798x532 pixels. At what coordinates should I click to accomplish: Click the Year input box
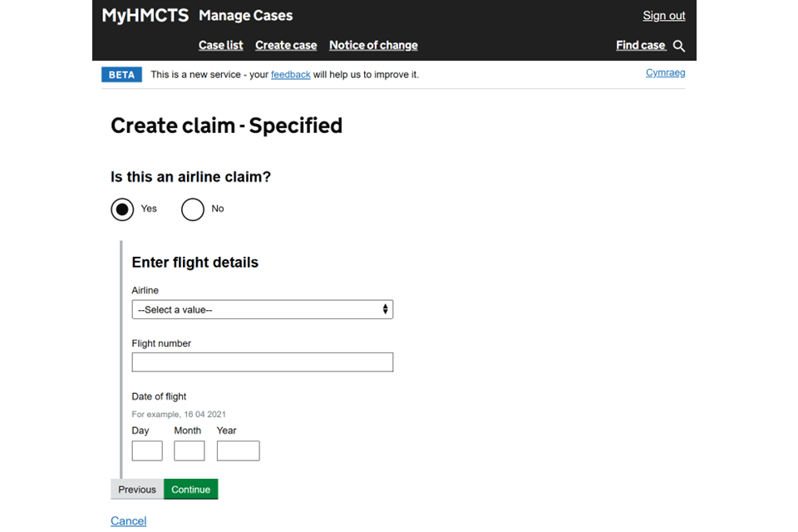coord(238,451)
